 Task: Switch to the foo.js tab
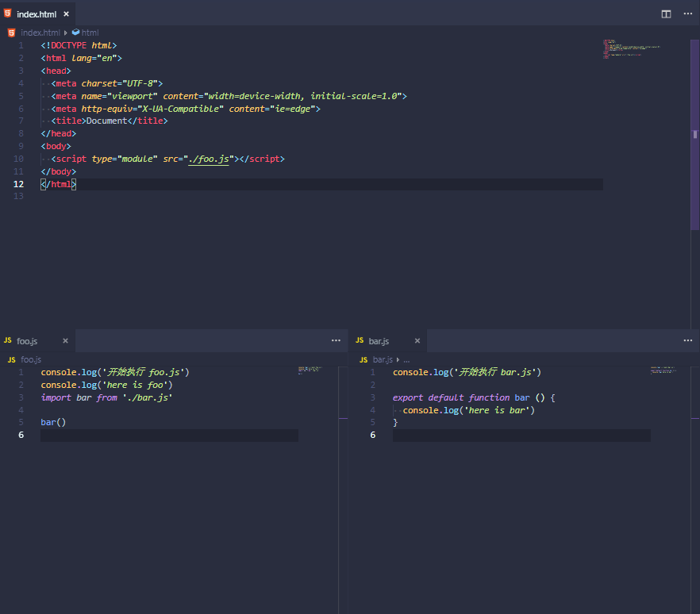click(27, 341)
